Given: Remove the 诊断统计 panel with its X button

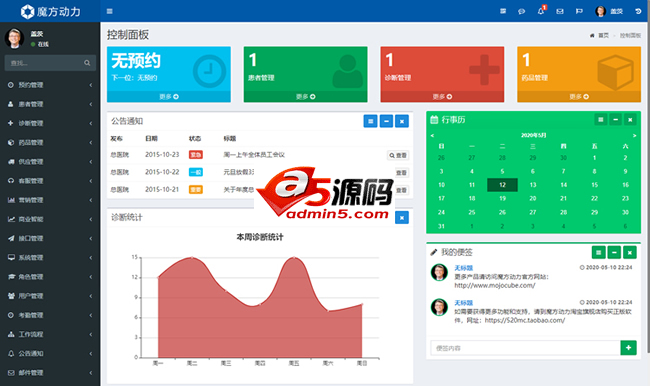Looking at the screenshot, I should point(402,217).
